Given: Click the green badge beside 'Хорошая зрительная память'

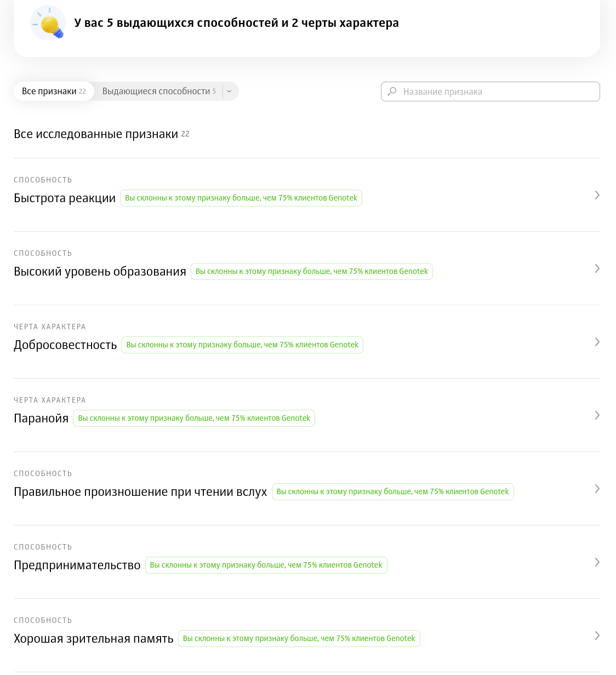Looking at the screenshot, I should point(299,638).
